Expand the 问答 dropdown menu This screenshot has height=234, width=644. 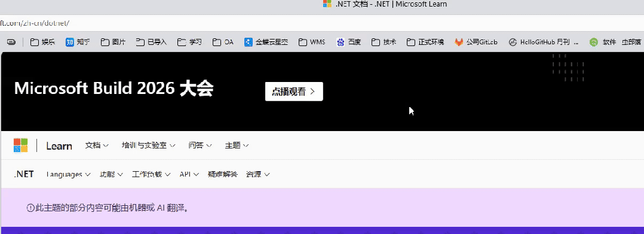[x=200, y=145]
